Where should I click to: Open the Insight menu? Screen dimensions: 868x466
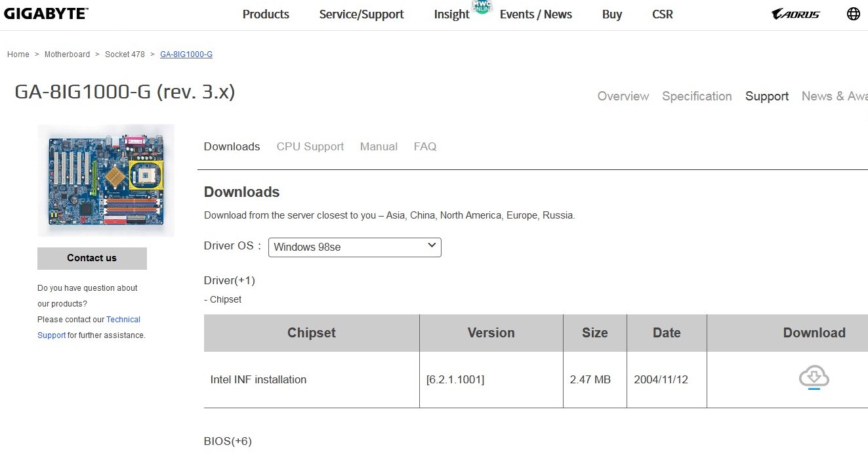coord(452,14)
